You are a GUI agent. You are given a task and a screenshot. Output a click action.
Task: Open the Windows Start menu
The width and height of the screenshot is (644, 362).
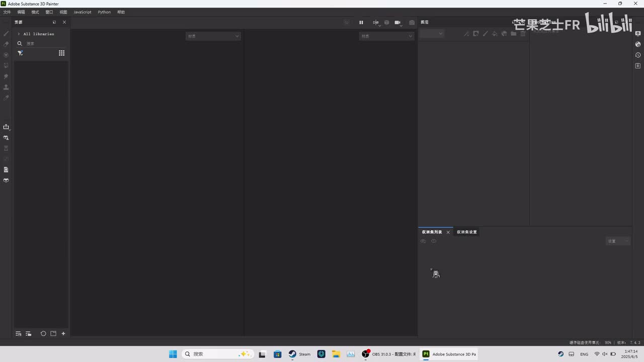[x=173, y=354]
